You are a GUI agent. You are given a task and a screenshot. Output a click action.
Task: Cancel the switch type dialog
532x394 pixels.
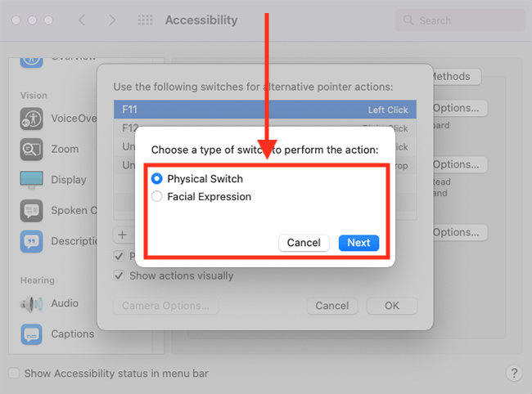(x=304, y=243)
